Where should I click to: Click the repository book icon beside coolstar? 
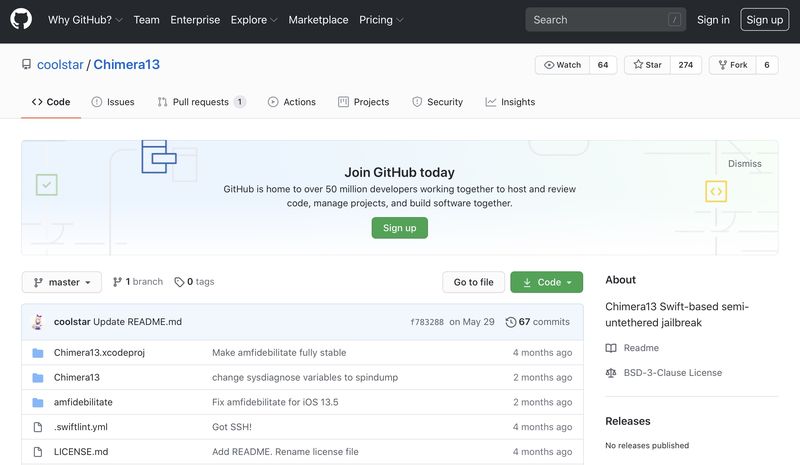point(26,64)
